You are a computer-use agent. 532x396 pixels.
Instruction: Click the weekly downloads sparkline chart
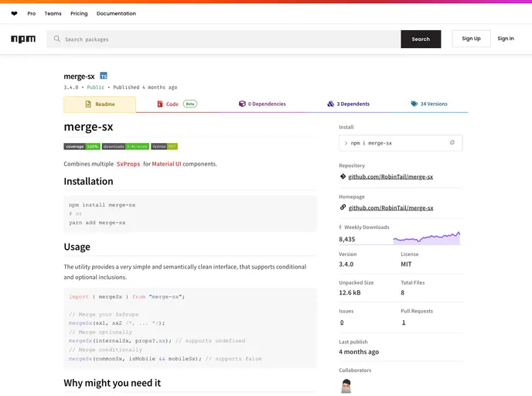427,238
